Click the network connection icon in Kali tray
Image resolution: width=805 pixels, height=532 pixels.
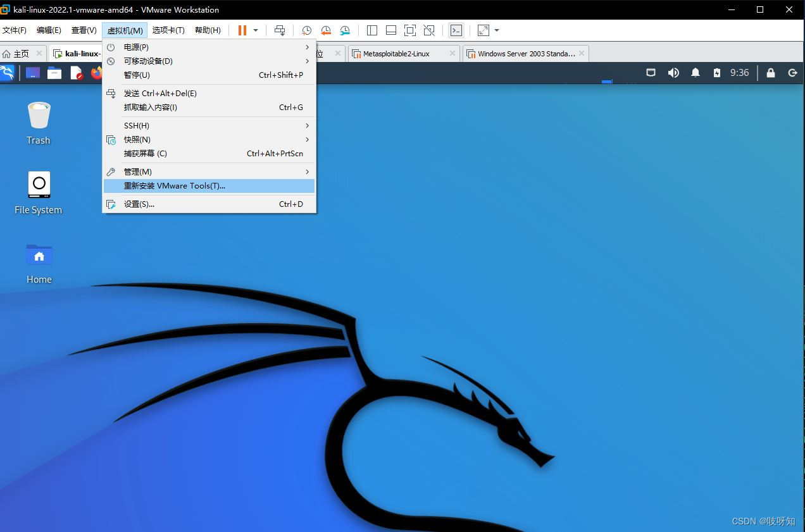[x=651, y=73]
